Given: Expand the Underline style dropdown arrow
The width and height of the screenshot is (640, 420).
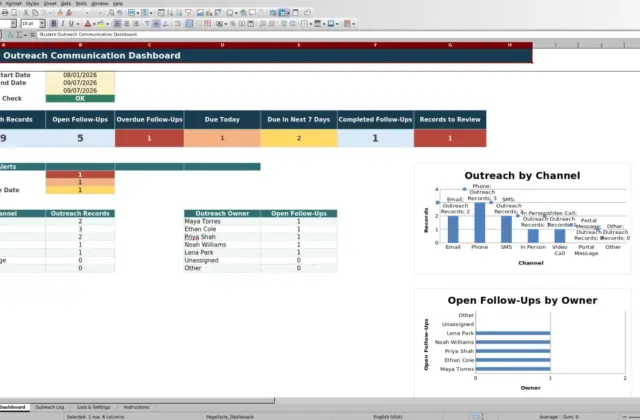Looking at the screenshot, I should pos(78,24).
